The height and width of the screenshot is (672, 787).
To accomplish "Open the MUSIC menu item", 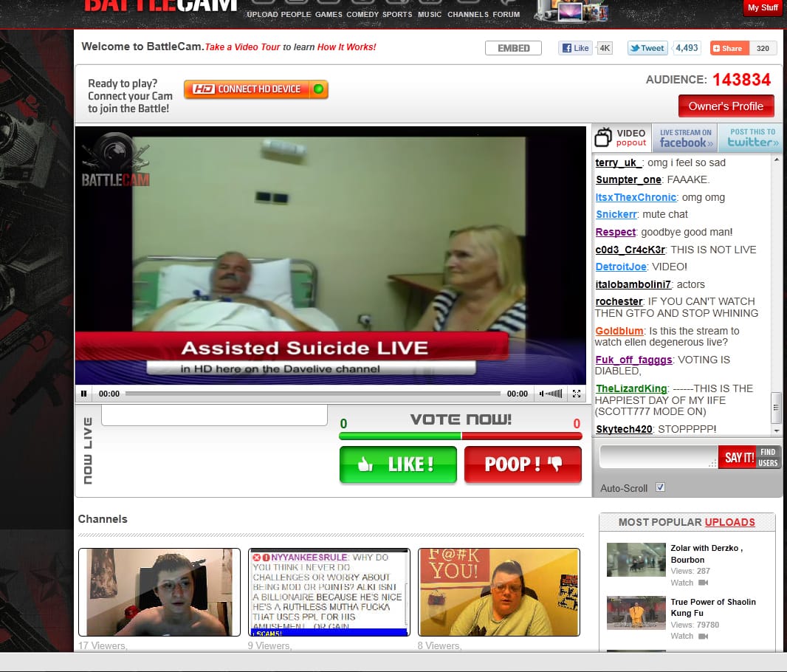I will (x=430, y=15).
